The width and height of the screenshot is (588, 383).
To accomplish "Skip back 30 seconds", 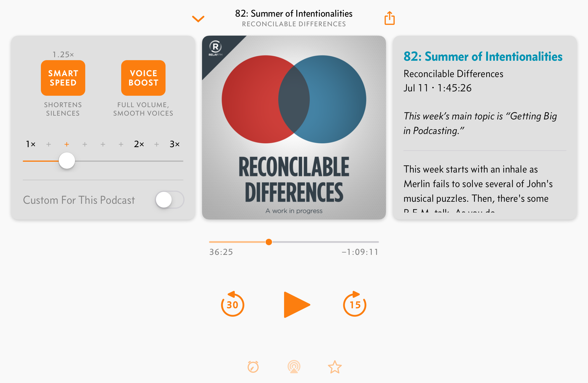I will point(232,304).
